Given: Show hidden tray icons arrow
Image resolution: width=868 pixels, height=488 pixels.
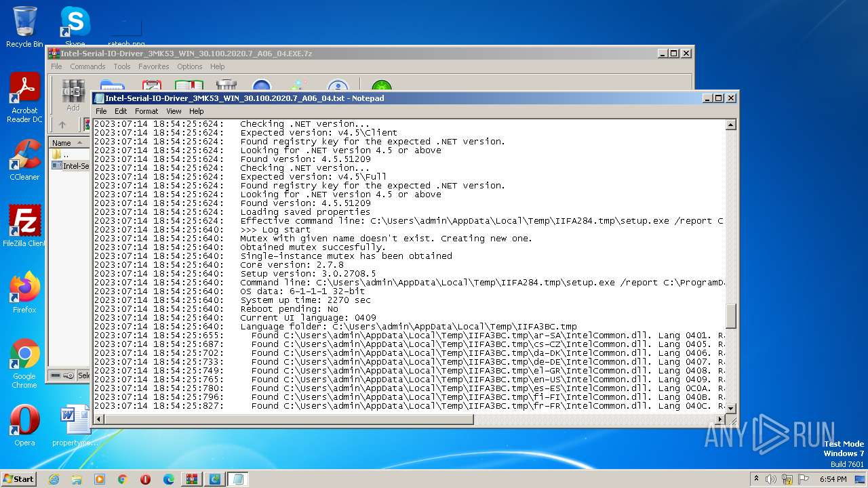Looking at the screenshot, I should pos(757,479).
